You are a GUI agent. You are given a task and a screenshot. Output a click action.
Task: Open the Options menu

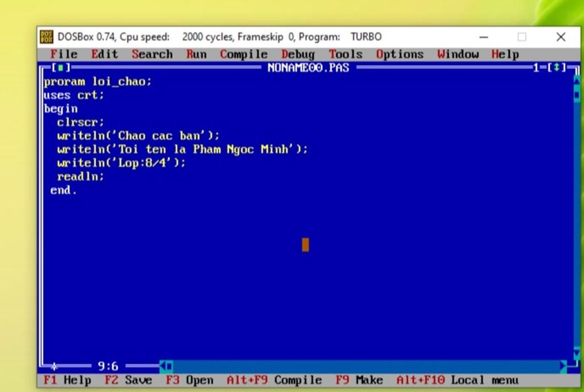click(x=400, y=54)
